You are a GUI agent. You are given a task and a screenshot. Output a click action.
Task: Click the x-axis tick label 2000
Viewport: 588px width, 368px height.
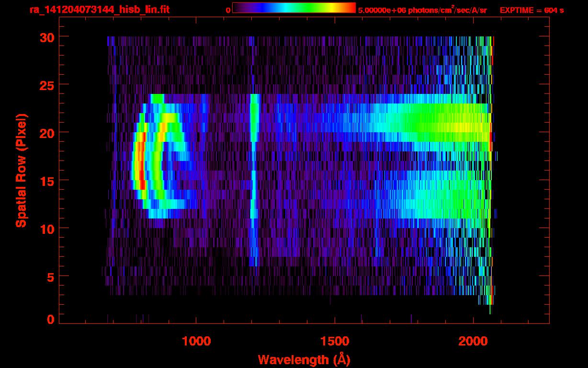[473, 341]
